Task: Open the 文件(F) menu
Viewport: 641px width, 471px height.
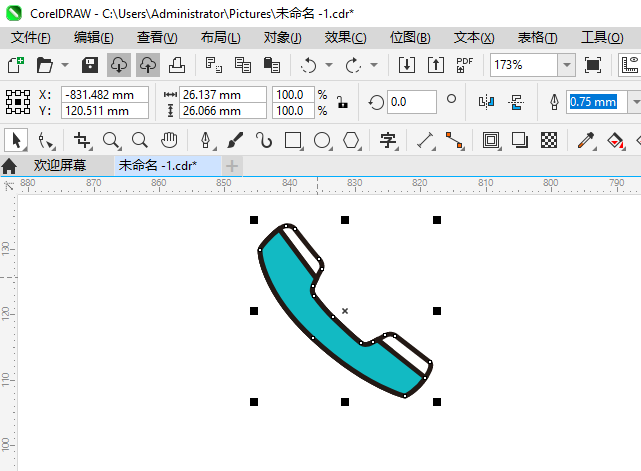Action: click(x=31, y=38)
